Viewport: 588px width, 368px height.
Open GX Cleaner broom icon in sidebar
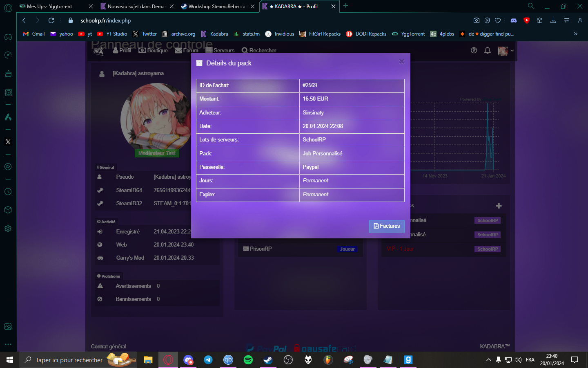tap(8, 74)
